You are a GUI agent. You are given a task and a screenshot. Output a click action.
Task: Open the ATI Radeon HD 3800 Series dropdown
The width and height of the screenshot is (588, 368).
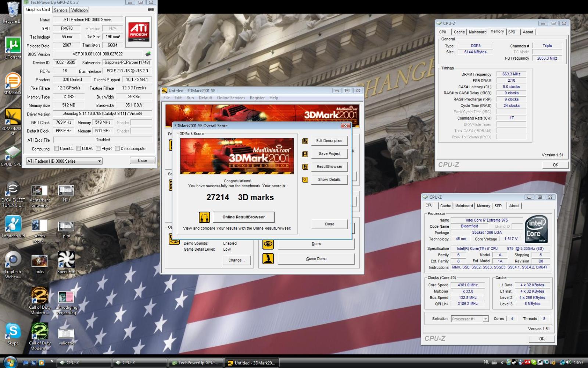click(64, 161)
